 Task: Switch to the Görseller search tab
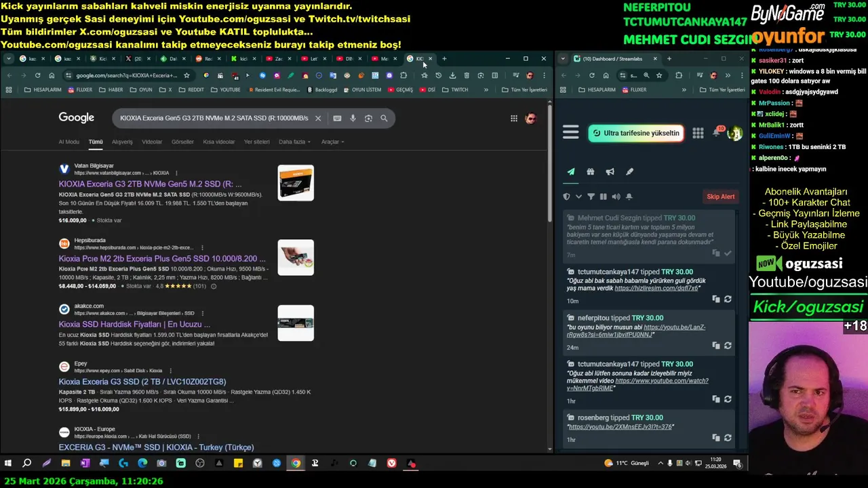pyautogui.click(x=182, y=142)
